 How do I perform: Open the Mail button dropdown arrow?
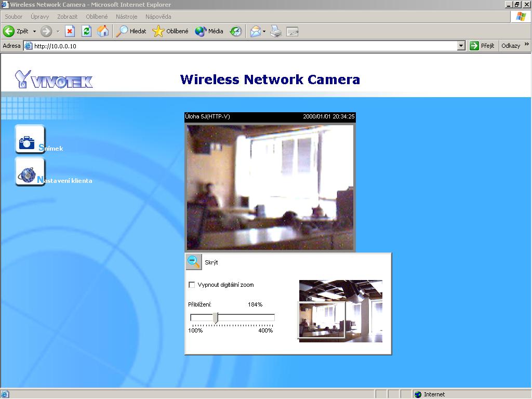pos(264,31)
